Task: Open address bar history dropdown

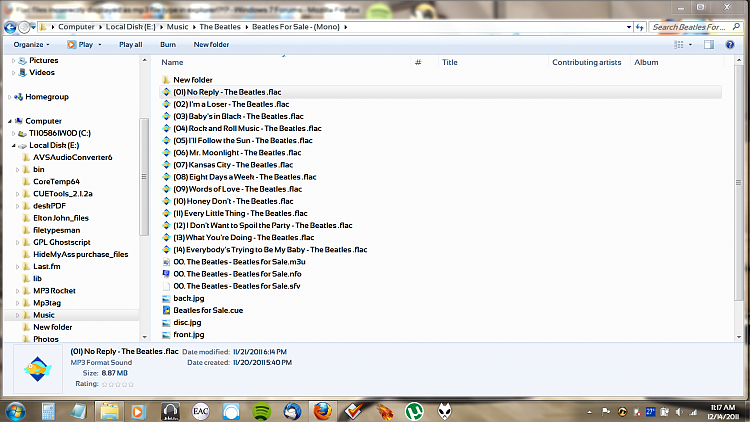Action: point(629,27)
